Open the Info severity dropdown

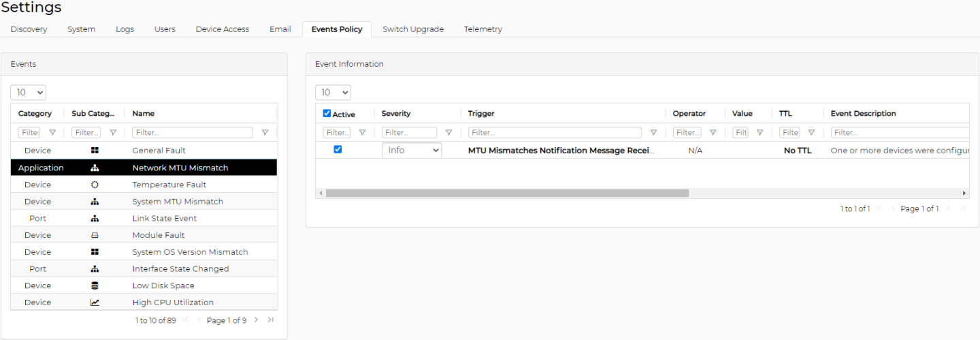[x=412, y=150]
